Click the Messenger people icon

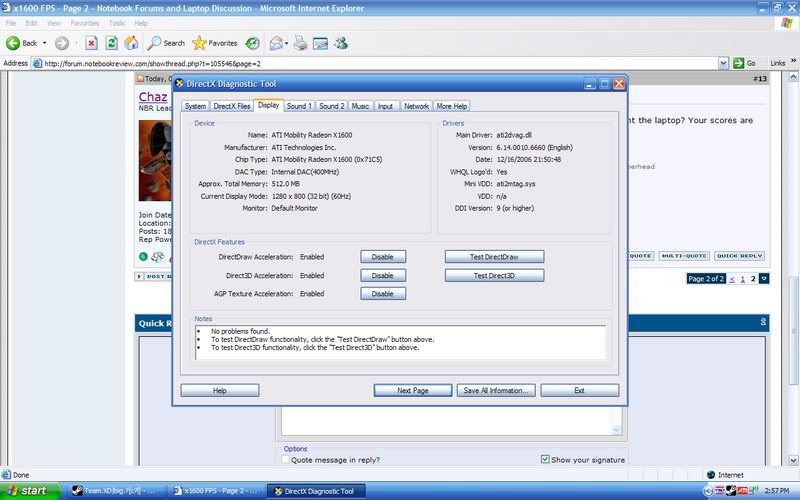(341, 43)
